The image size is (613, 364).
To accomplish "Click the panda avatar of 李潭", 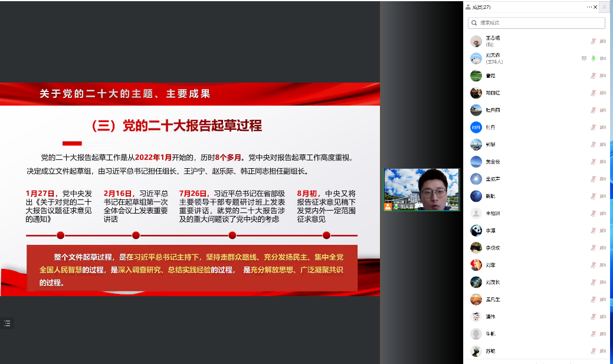I will pyautogui.click(x=476, y=231).
